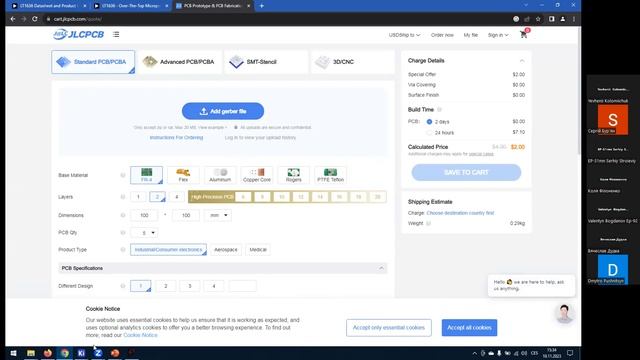Select Rogers base material
Screen dimensions: 640x360
click(293, 175)
